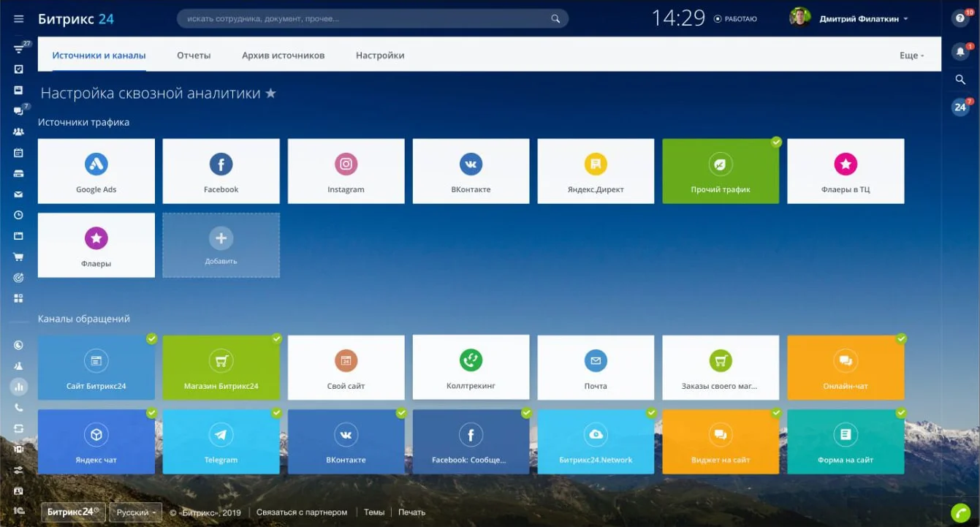Add a new traffic source with Добавить
Image resolution: width=980 pixels, height=527 pixels.
(221, 245)
